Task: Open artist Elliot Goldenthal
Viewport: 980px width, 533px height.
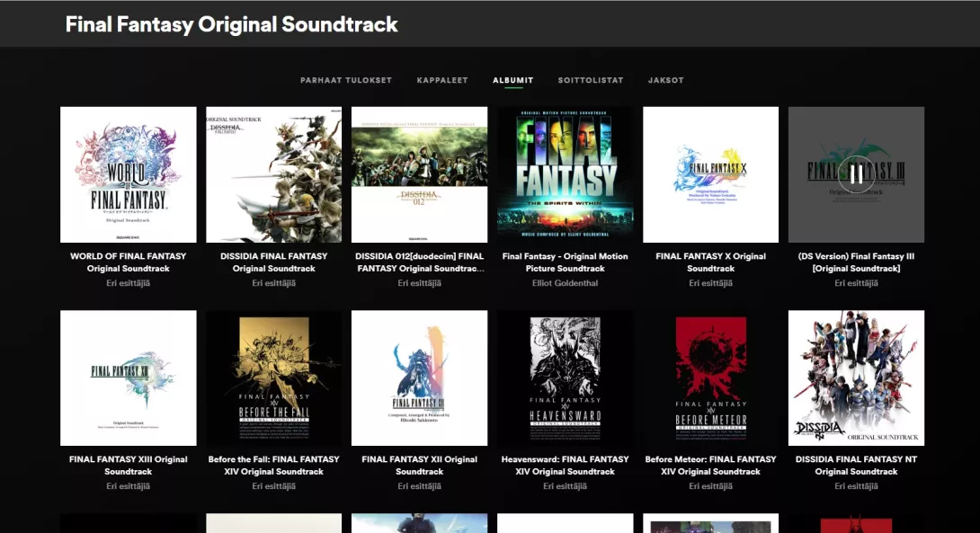Action: tap(565, 283)
